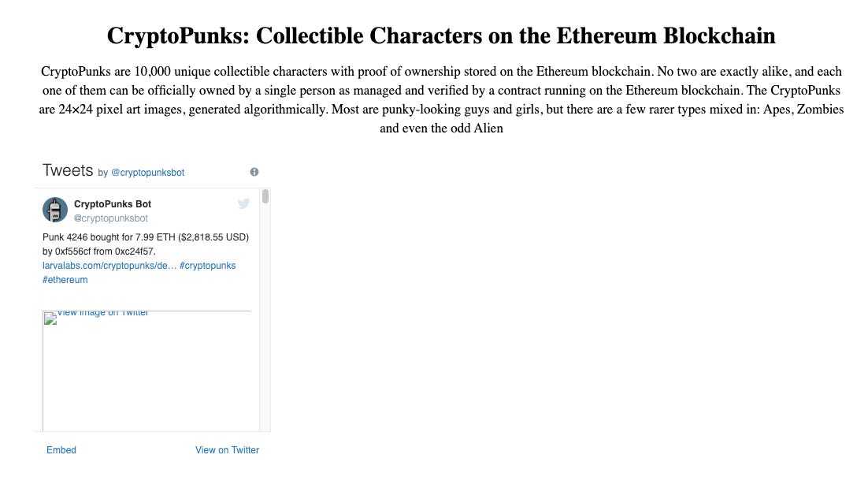Click the Punk 4246 tweet text

[x=146, y=244]
